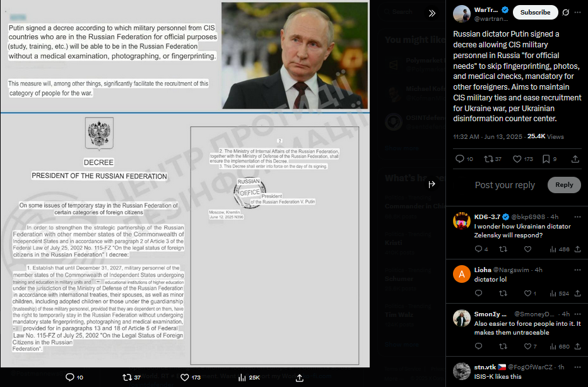Click the Subscribe button
Image resolution: width=588 pixels, height=387 pixels.
pyautogui.click(x=535, y=13)
